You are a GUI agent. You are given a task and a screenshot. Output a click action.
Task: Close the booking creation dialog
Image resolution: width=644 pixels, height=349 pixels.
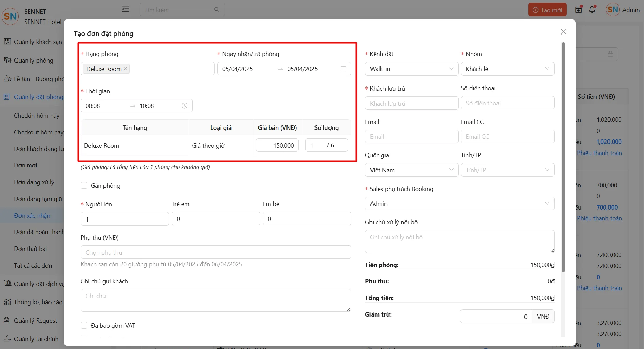pyautogui.click(x=563, y=32)
